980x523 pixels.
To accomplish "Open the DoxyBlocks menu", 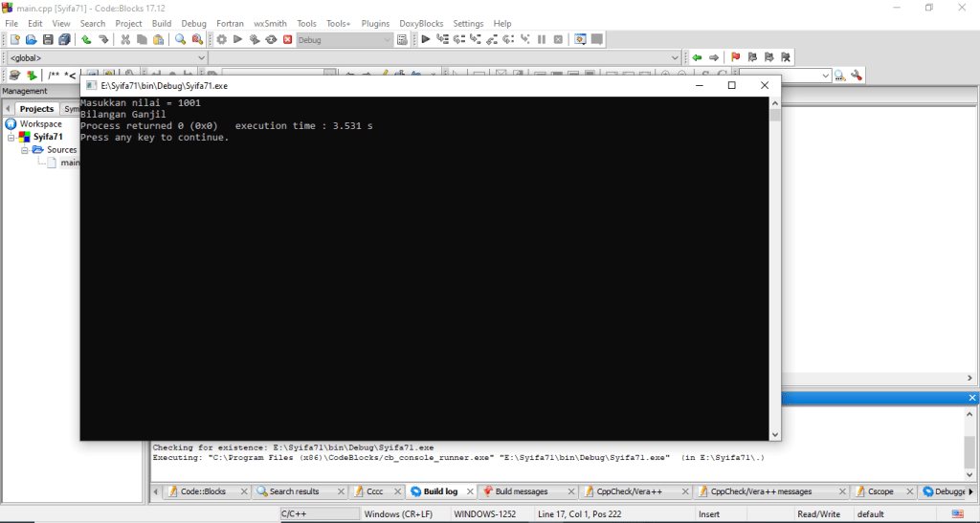I will point(421,23).
